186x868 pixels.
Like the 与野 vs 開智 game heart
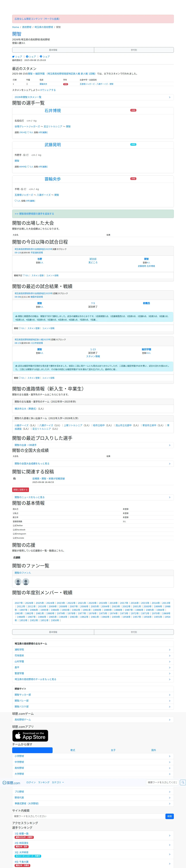[x=26, y=275]
